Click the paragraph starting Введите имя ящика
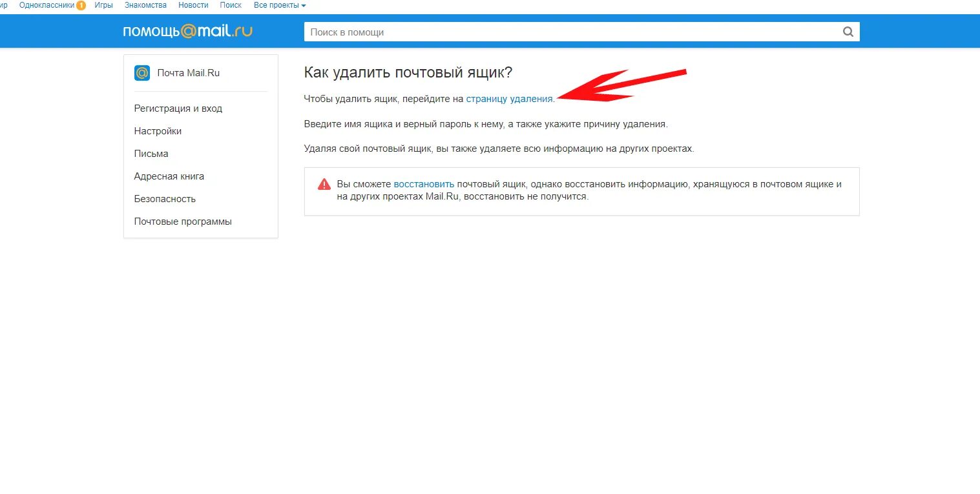The image size is (980, 494). pos(486,124)
